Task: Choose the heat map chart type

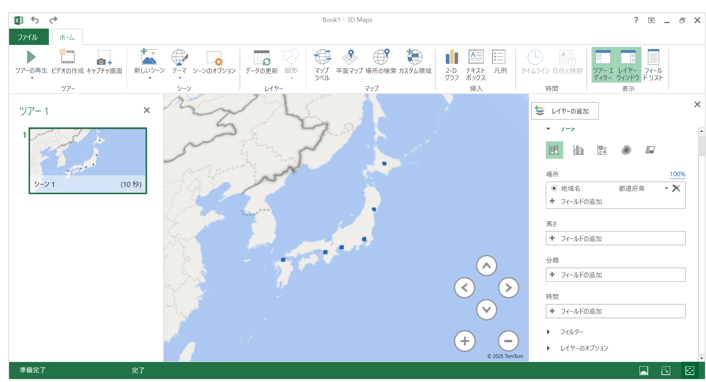Action: point(626,150)
